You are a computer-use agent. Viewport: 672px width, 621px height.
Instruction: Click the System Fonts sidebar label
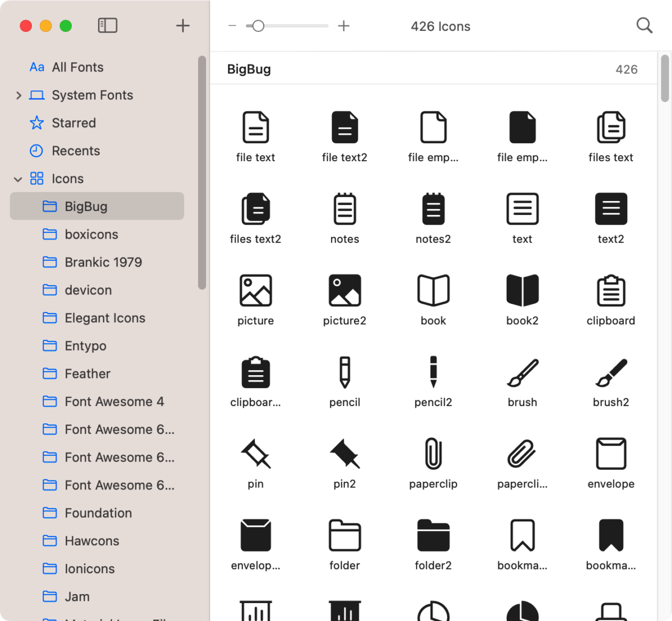92,95
